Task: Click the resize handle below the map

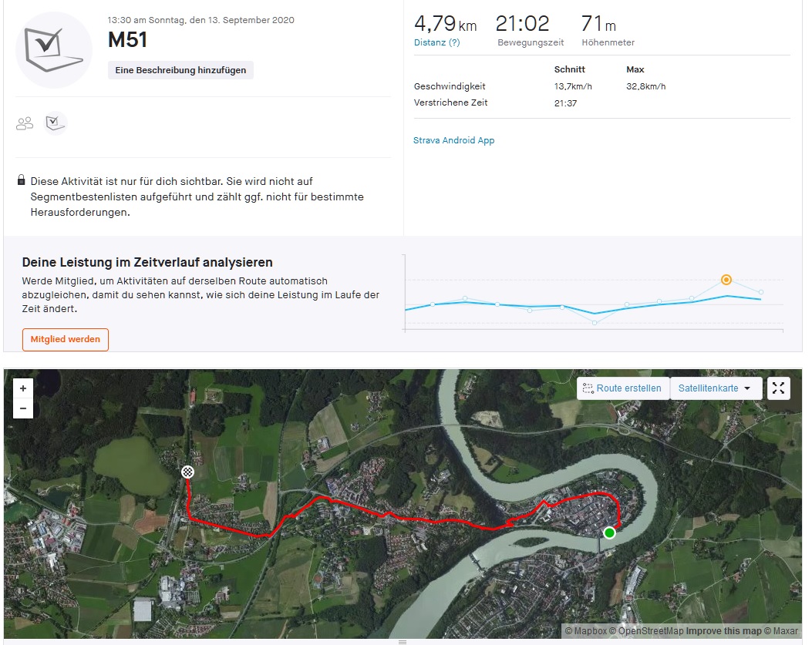Action: [402, 641]
